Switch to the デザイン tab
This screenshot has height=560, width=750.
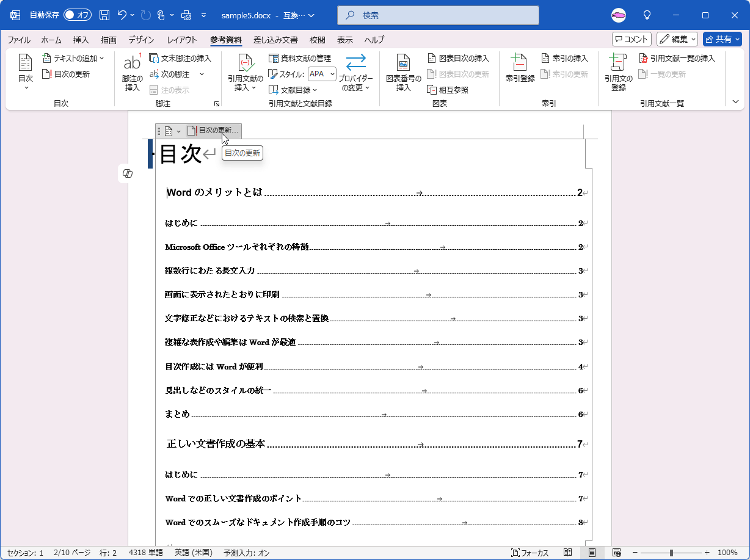[x=141, y=40]
